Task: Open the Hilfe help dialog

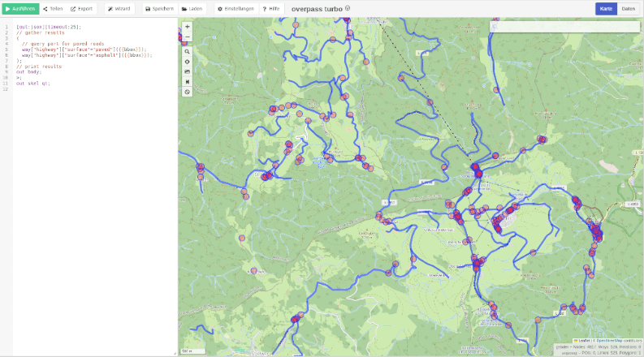Action: click(x=271, y=8)
